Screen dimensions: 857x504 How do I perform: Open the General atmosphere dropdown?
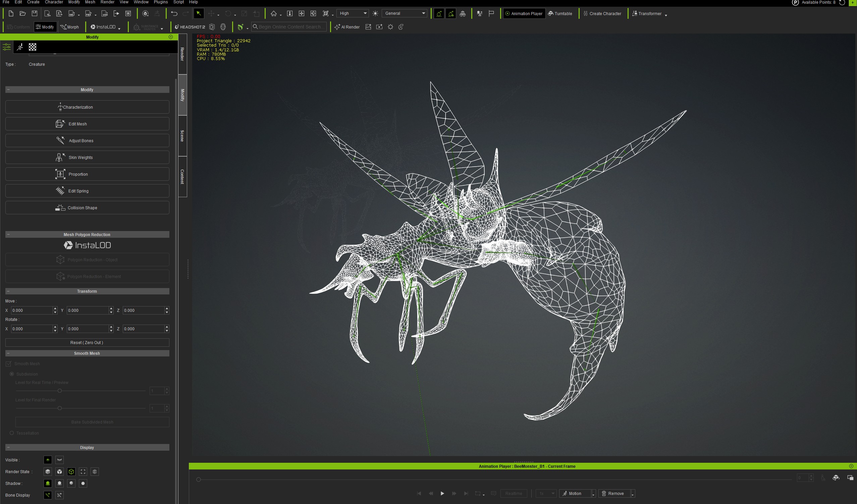pyautogui.click(x=405, y=13)
